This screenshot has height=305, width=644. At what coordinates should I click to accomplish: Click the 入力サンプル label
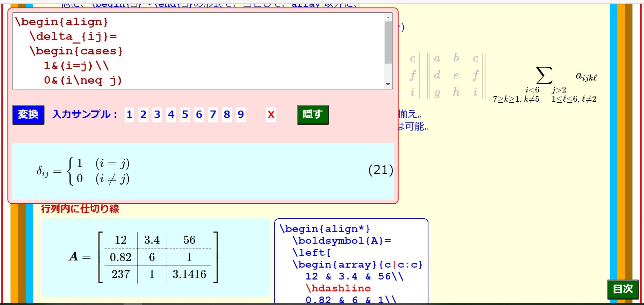coord(85,114)
